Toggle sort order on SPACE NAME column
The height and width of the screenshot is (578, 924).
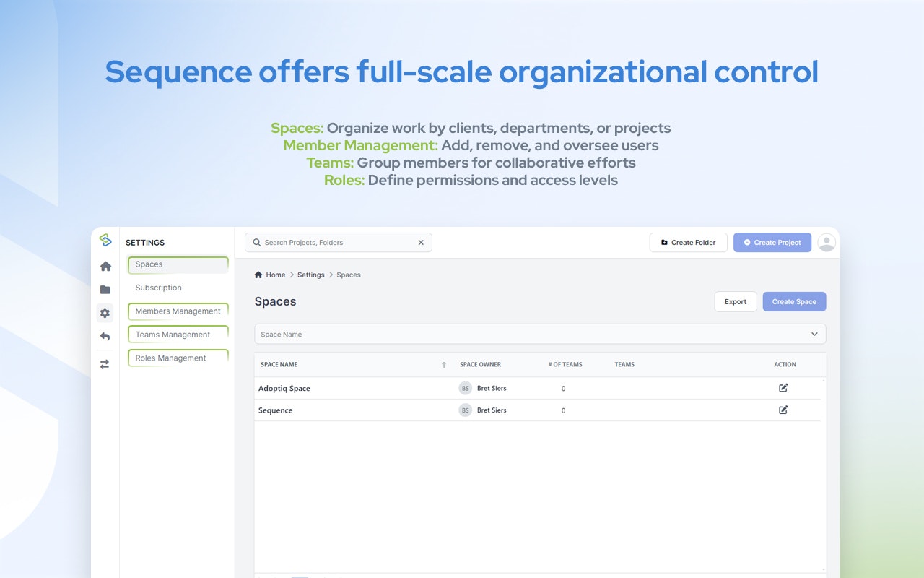pyautogui.click(x=443, y=365)
